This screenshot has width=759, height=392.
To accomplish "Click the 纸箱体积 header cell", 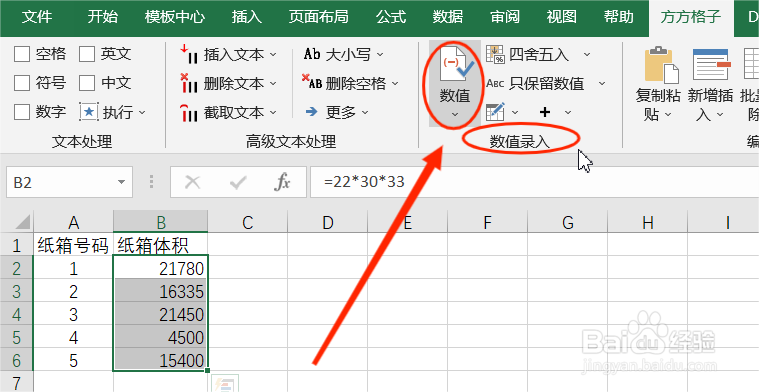I will (x=161, y=245).
